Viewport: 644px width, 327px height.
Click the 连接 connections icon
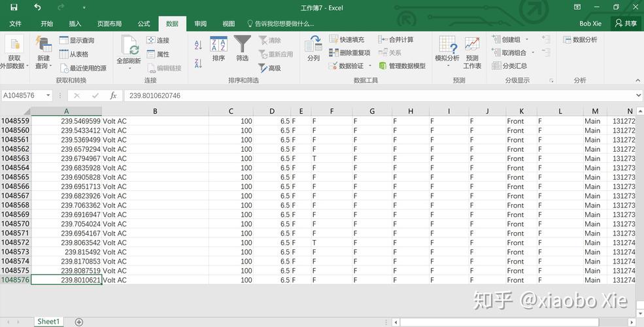coord(151,41)
